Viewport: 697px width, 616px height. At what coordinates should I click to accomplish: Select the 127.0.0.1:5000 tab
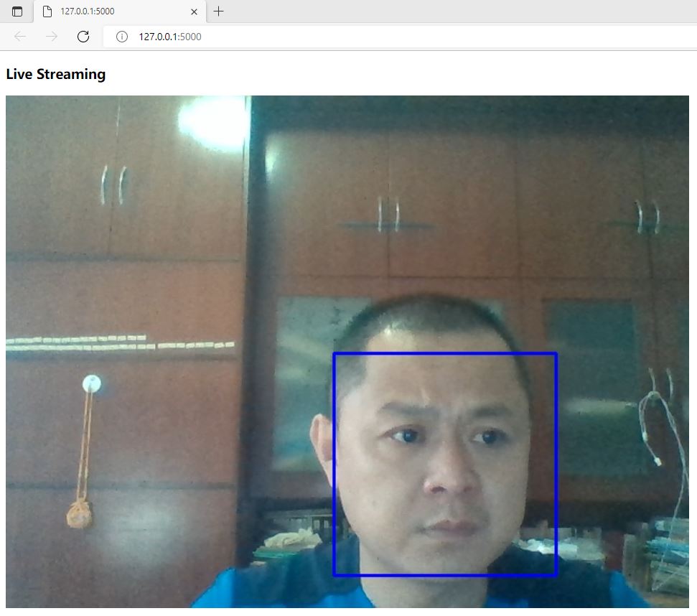[120, 11]
